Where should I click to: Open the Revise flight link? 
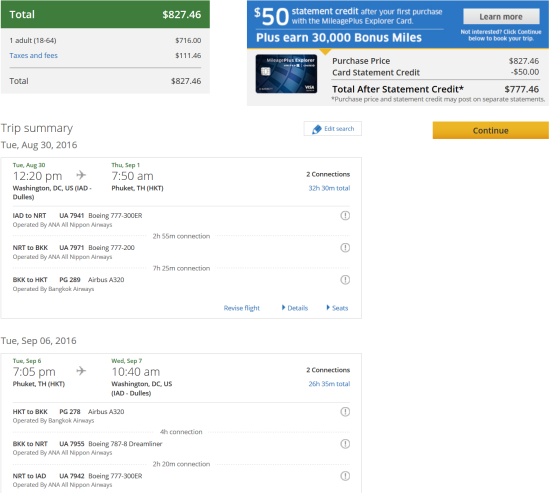(x=242, y=308)
